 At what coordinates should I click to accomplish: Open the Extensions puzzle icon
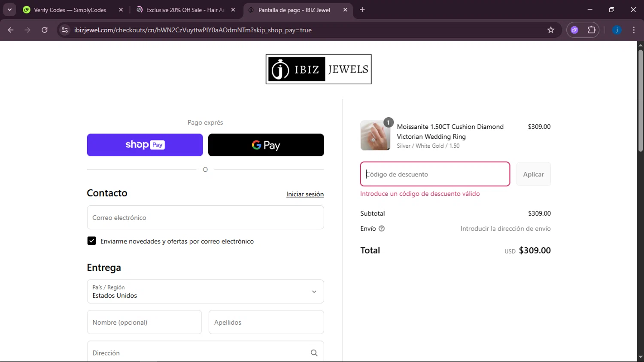[x=592, y=30]
